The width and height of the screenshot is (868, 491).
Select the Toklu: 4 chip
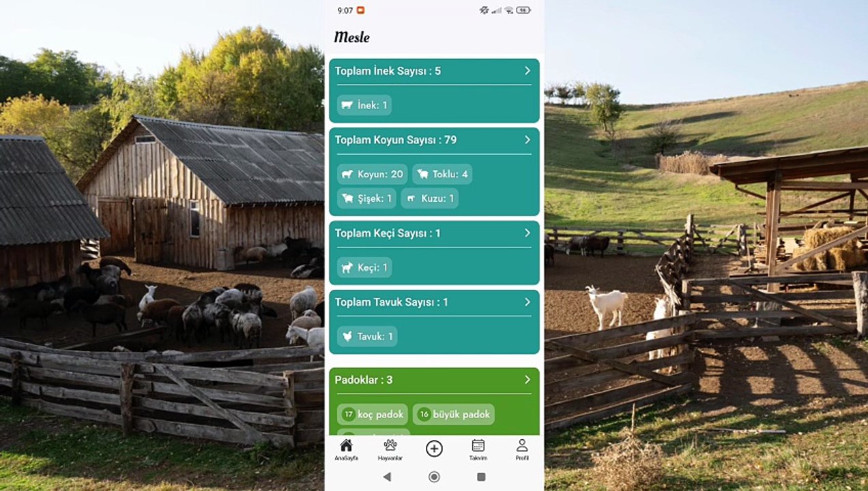point(442,174)
